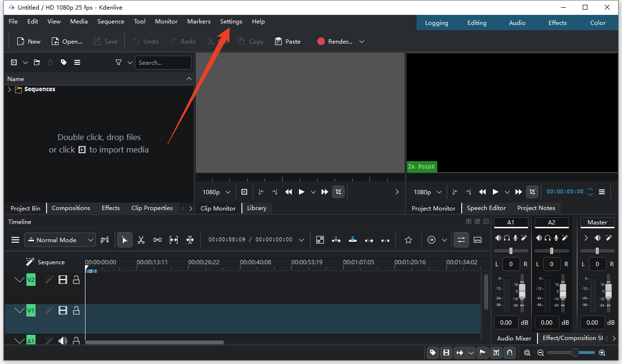Viewport: 622px width, 364px height.
Task: Click the Render button
Action: click(335, 42)
